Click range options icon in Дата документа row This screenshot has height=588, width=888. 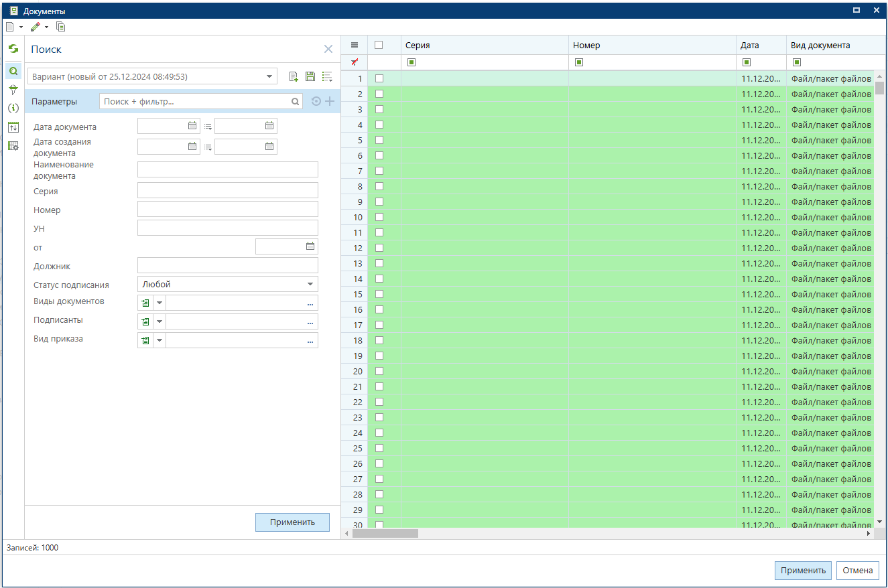tap(208, 126)
